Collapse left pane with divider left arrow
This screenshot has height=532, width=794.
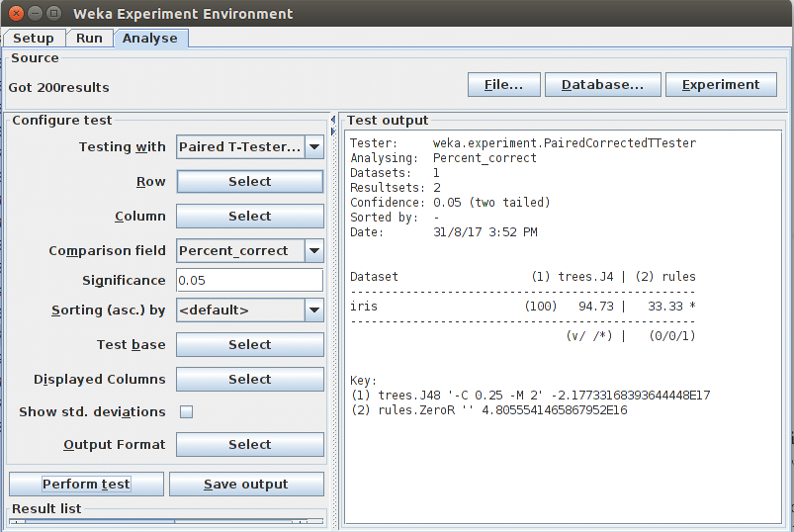[x=332, y=119]
